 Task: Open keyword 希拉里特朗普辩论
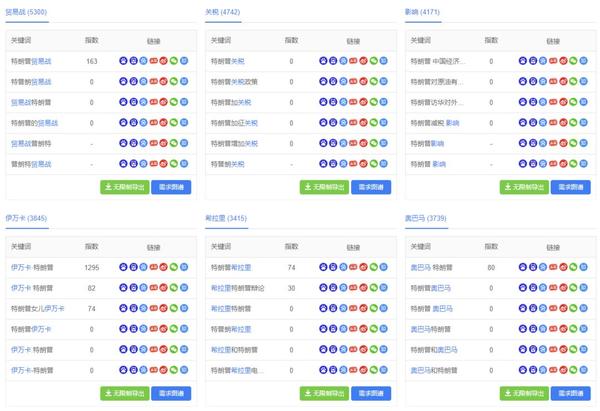pos(237,288)
